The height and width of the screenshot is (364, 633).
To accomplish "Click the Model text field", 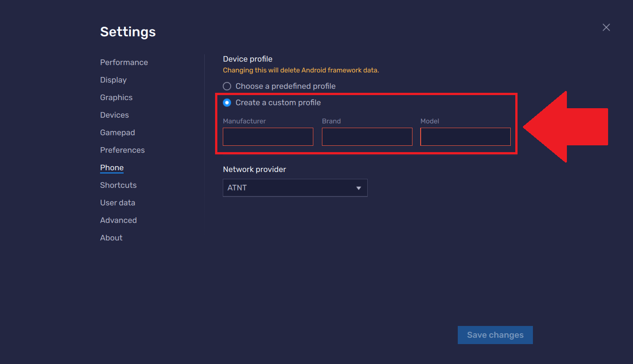I will tap(465, 136).
